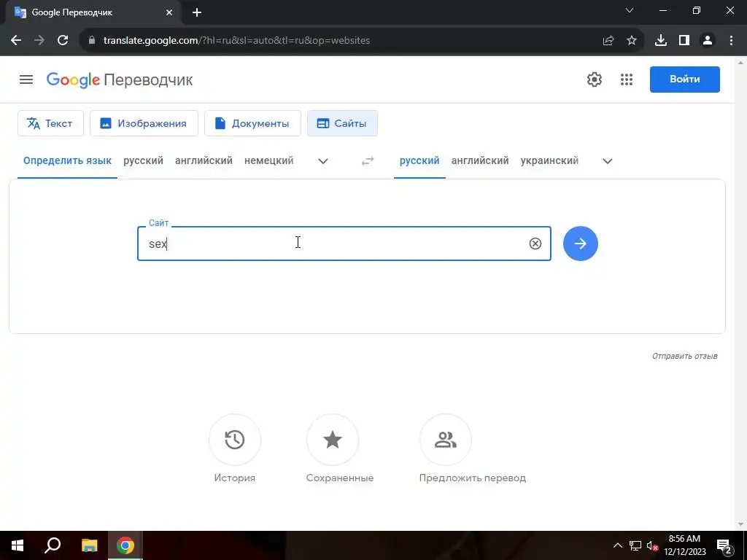The image size is (747, 560).
Task: Expand more source languages dropdown
Action: 323,161
